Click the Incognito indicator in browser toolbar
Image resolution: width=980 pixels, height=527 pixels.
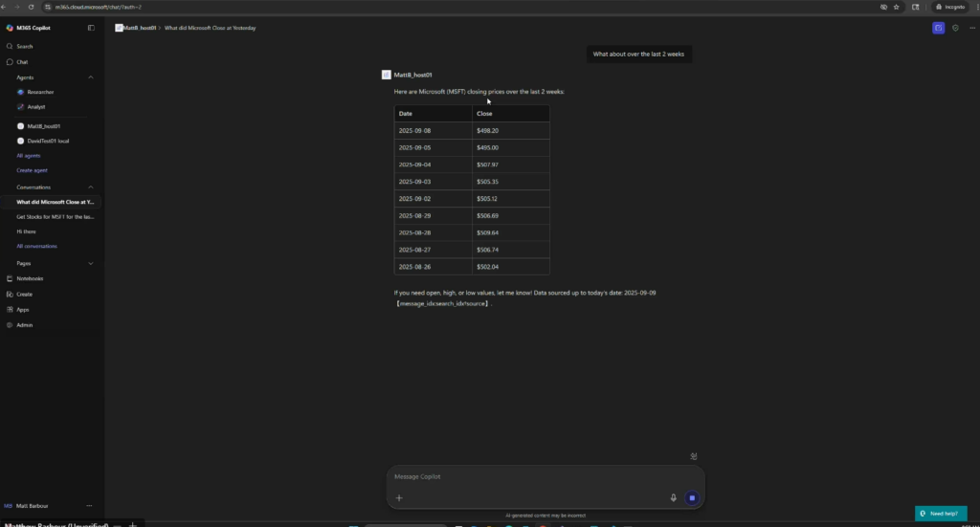pos(950,7)
